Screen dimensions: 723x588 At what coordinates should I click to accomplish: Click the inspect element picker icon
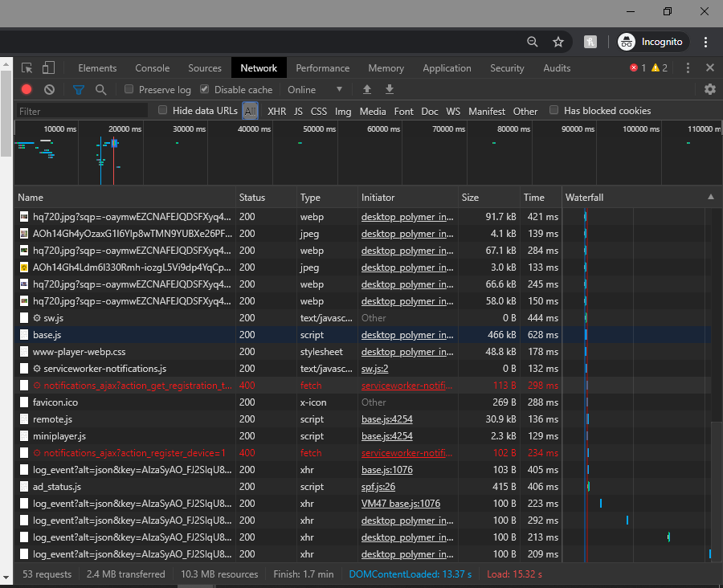click(27, 68)
